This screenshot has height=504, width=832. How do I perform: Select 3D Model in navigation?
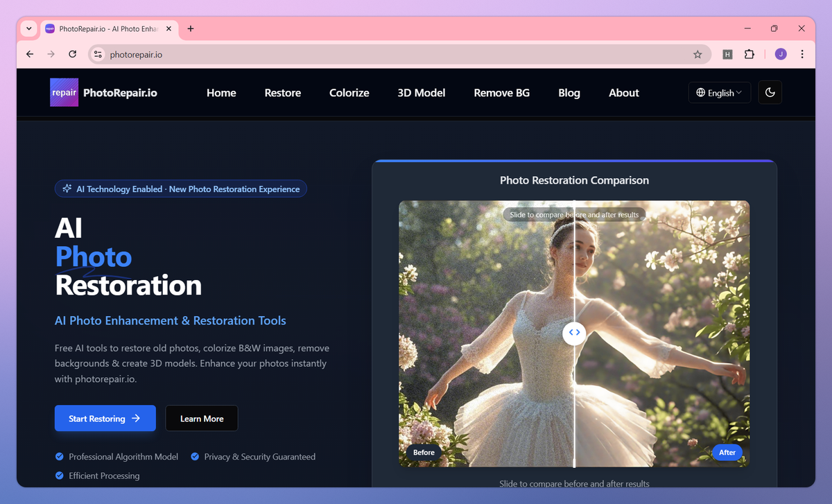(x=422, y=93)
